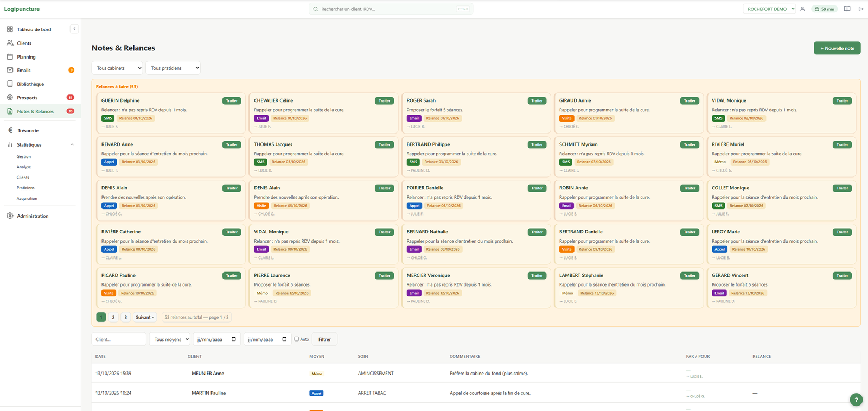868x411 pixels.
Task: Collapse the Statistiques submenu chevron
Action: pos(72,144)
